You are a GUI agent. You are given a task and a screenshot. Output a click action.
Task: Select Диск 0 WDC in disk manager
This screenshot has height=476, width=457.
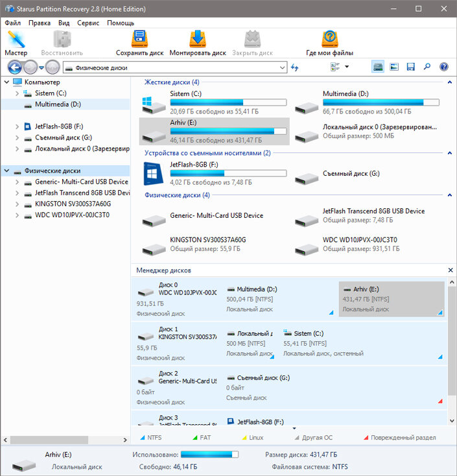pyautogui.click(x=176, y=299)
